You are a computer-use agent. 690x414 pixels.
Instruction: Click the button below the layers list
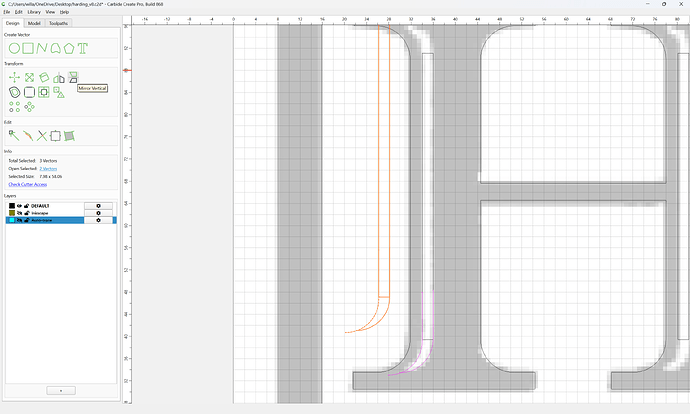point(61,390)
